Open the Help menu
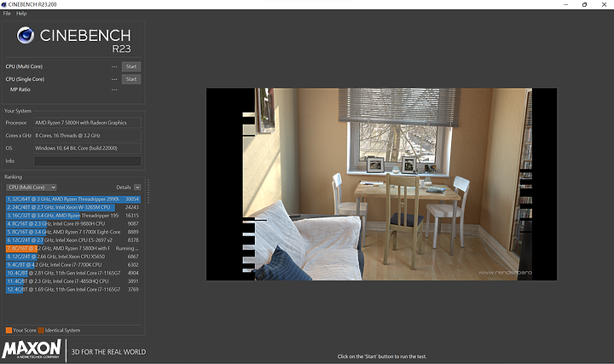The height and width of the screenshot is (364, 614). (21, 14)
